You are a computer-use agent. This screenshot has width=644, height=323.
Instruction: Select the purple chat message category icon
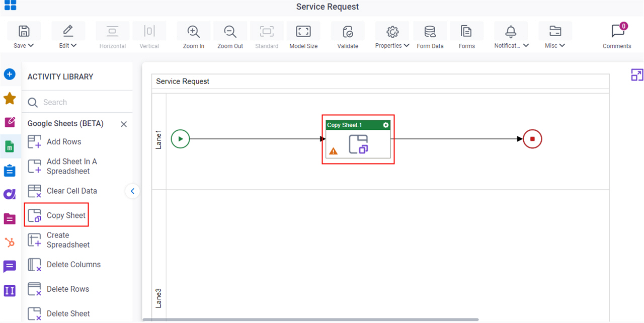10,267
